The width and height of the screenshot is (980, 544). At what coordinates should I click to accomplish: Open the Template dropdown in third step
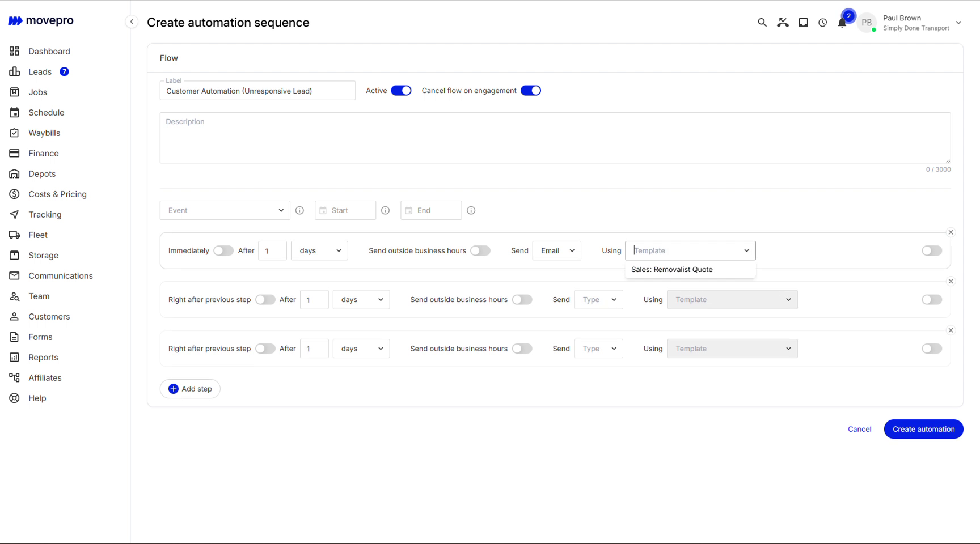pyautogui.click(x=732, y=348)
